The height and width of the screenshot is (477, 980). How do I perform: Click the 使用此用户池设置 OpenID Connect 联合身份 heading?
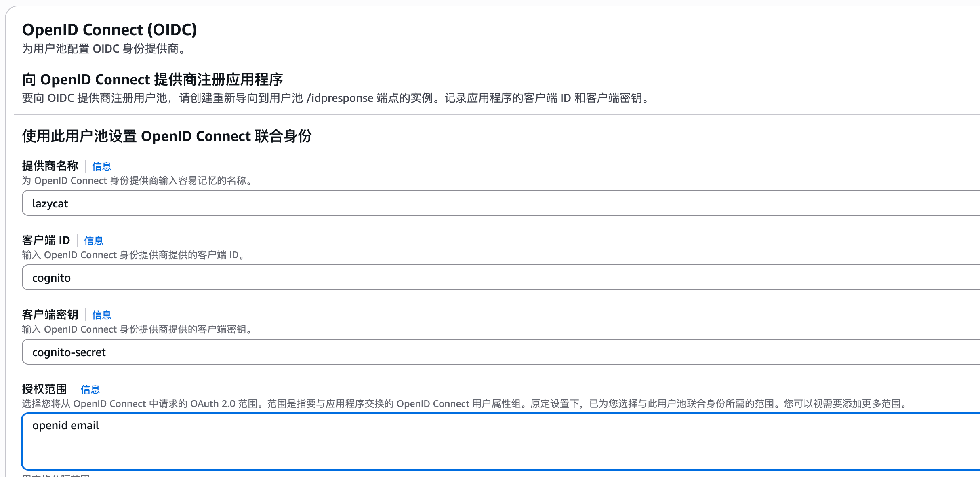click(x=167, y=136)
